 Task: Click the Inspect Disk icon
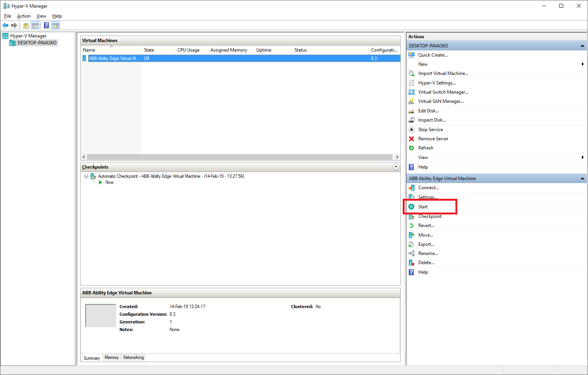point(411,120)
